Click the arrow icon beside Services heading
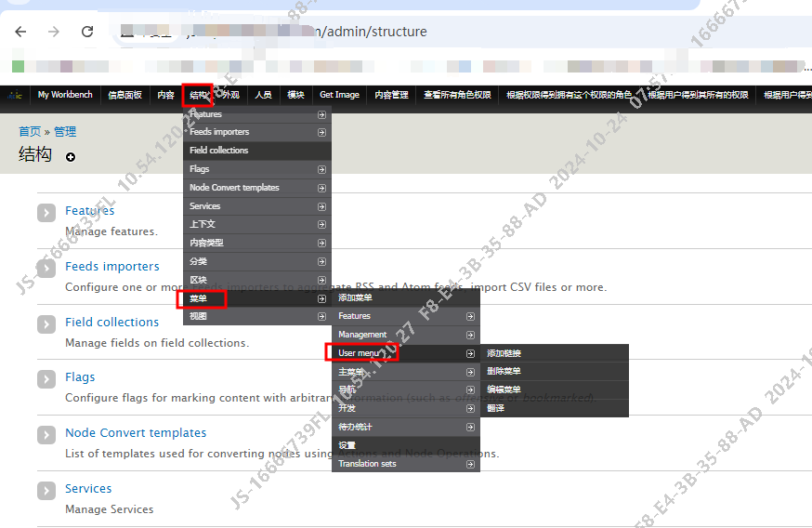The image size is (812, 528). (x=46, y=491)
